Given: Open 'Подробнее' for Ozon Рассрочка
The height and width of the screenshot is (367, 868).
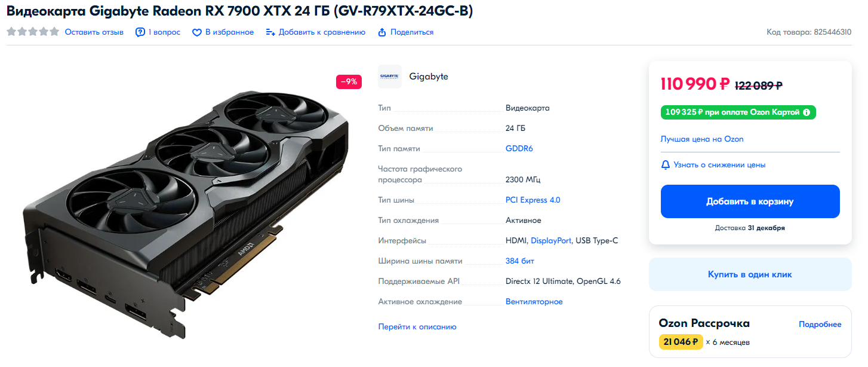Looking at the screenshot, I should (820, 324).
